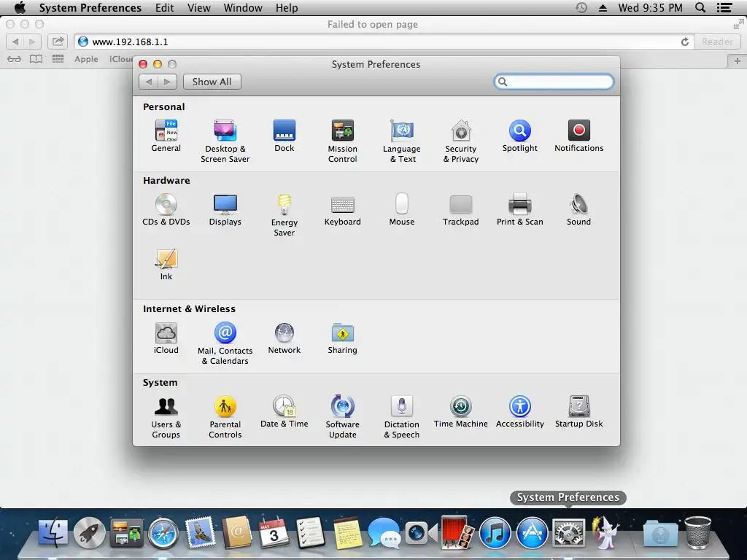Open iTunes from the Dock
Viewport: 747px width, 560px height.
pyautogui.click(x=495, y=532)
